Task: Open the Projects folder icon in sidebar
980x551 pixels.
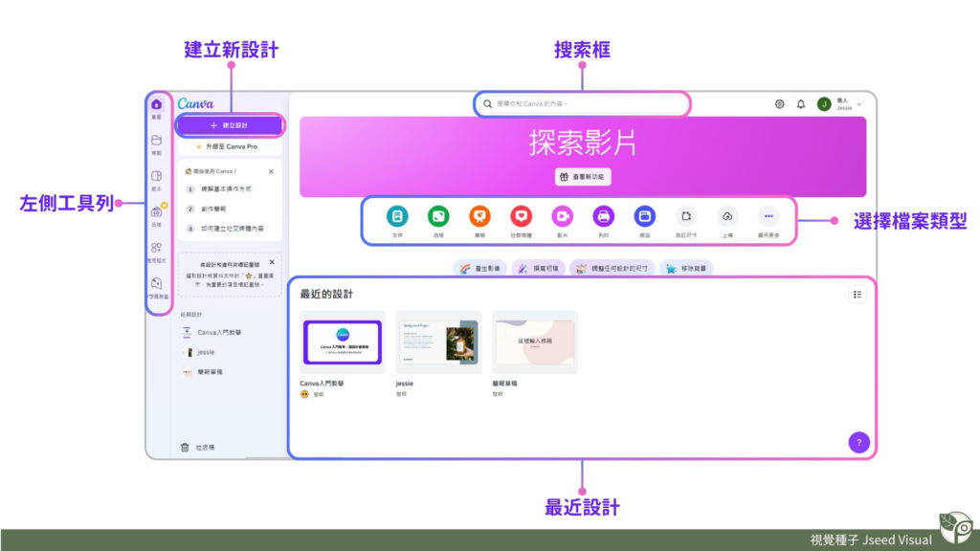Action: tap(156, 141)
